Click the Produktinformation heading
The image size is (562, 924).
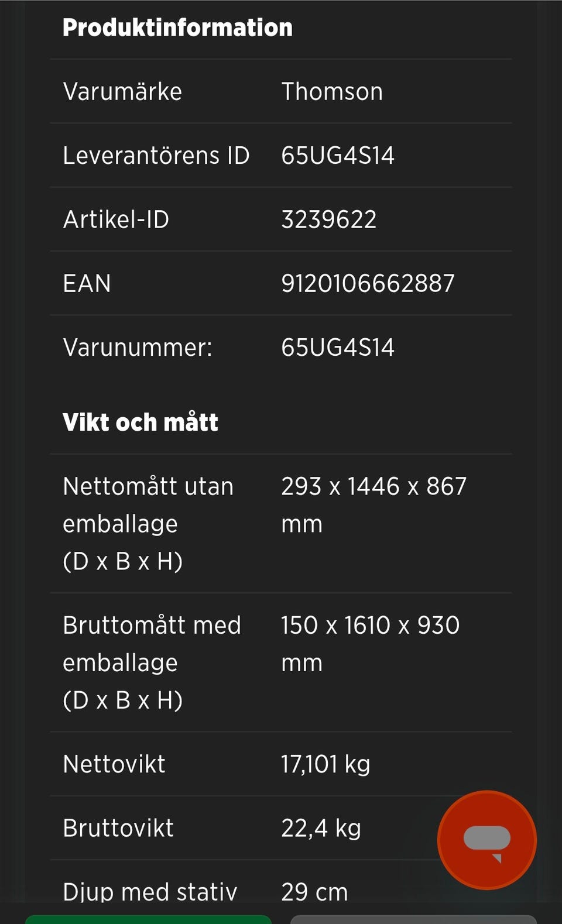(x=177, y=28)
